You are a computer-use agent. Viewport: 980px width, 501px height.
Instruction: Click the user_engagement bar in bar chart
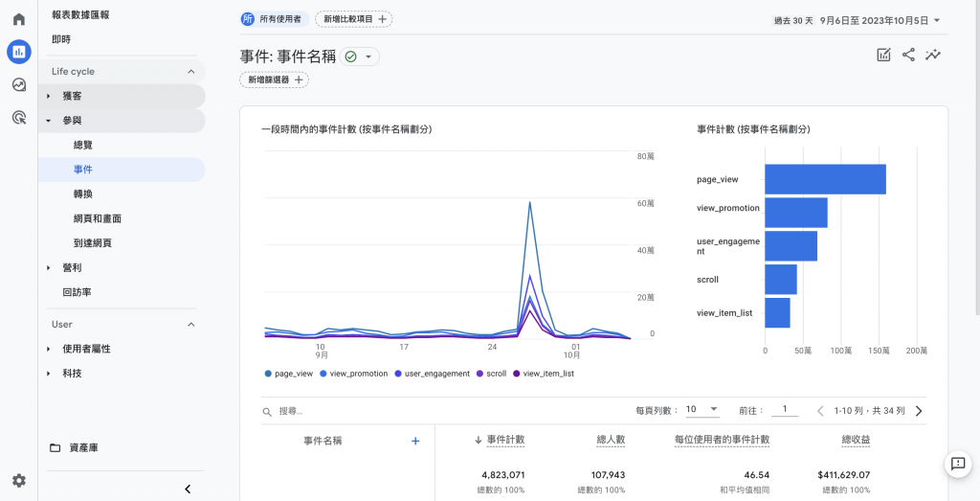(x=791, y=246)
